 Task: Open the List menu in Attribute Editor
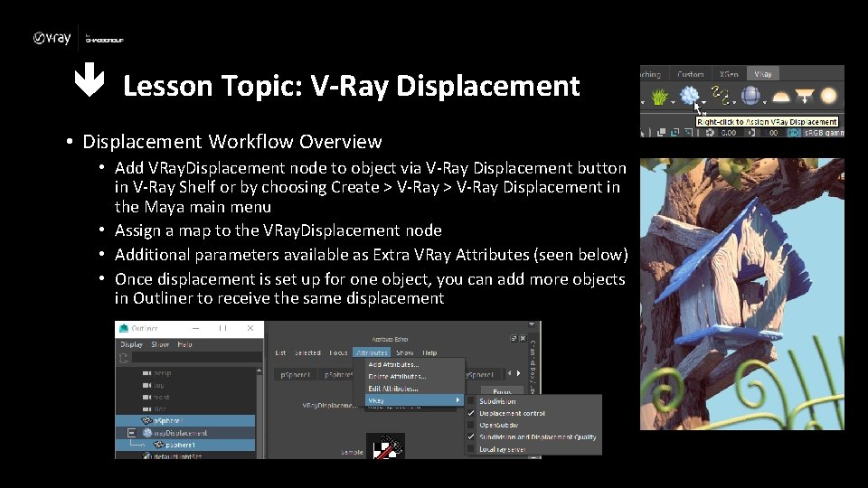pyautogui.click(x=280, y=352)
